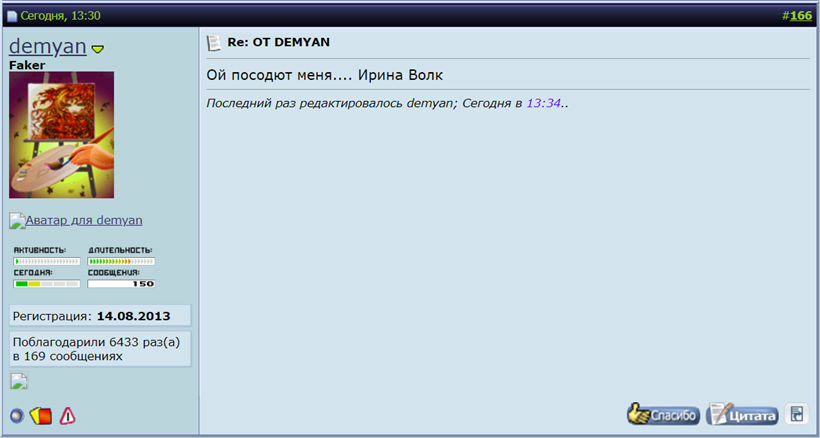820x438 pixels.
Task: Click the multi-quote icon beside Цитата
Action: (796, 414)
